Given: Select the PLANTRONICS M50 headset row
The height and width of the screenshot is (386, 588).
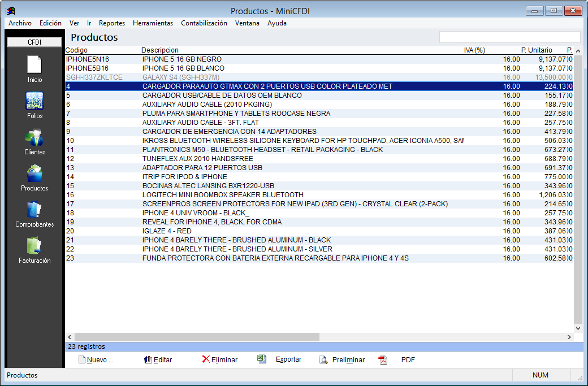Looking at the screenshot, I should 319,150.
